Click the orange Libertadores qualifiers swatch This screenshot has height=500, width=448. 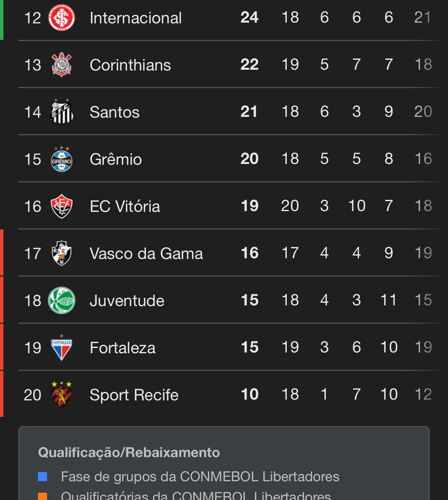coord(43,497)
